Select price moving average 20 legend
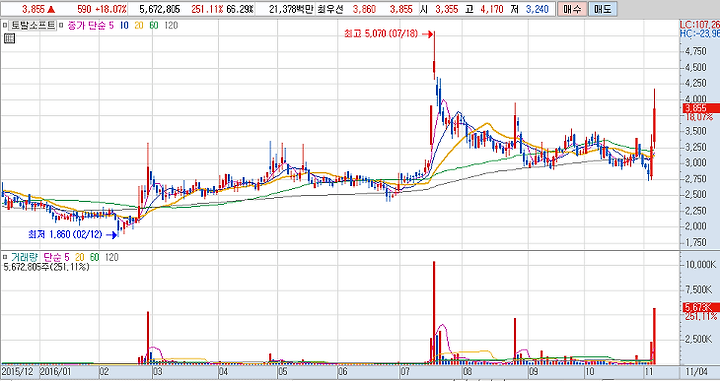The image size is (720, 381). 139,26
